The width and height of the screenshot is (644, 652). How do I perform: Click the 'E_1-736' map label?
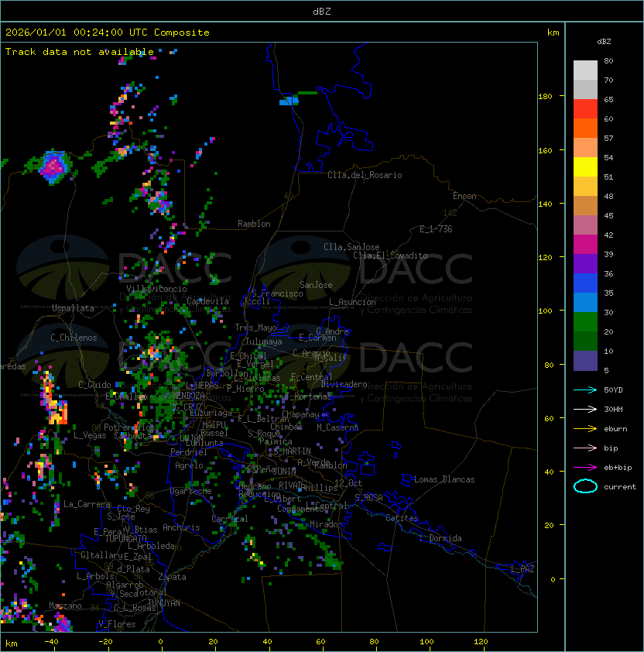coord(436,229)
